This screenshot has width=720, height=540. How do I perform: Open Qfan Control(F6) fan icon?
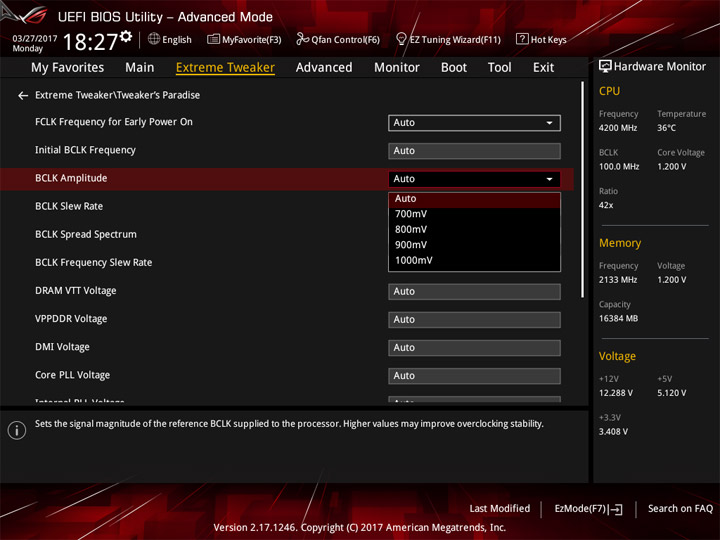302,39
